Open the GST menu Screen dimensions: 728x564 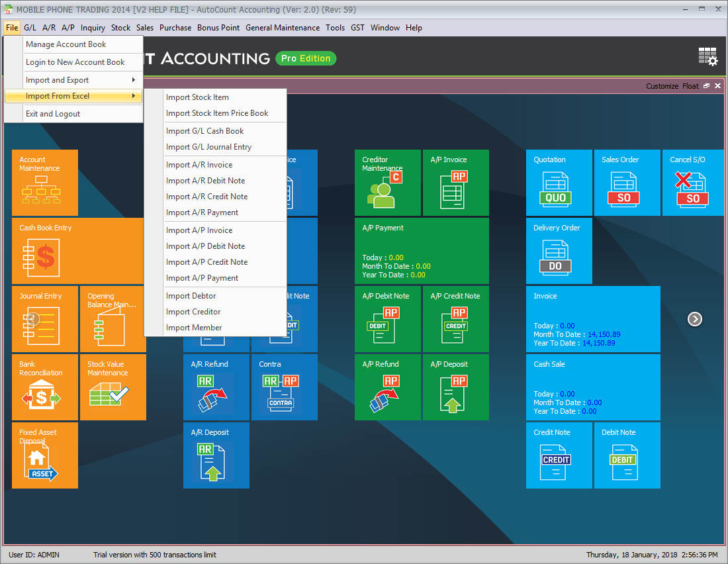coord(357,28)
